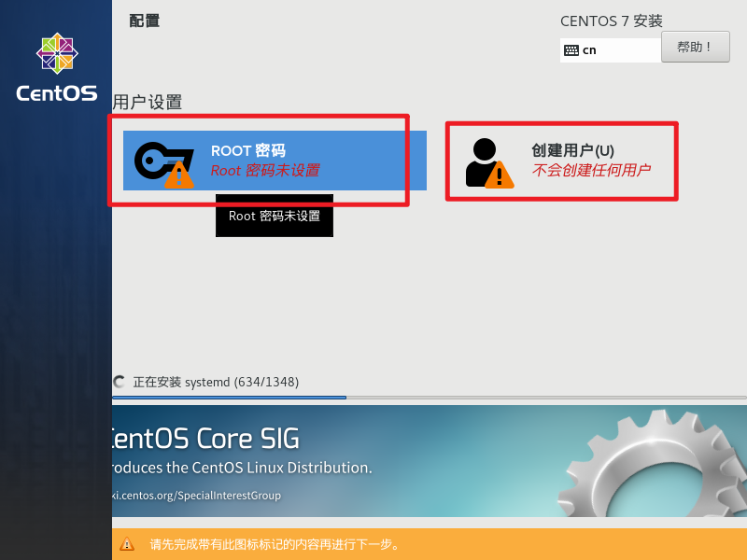Click the bottom warning message text
The image size is (747, 560).
[x=275, y=544]
